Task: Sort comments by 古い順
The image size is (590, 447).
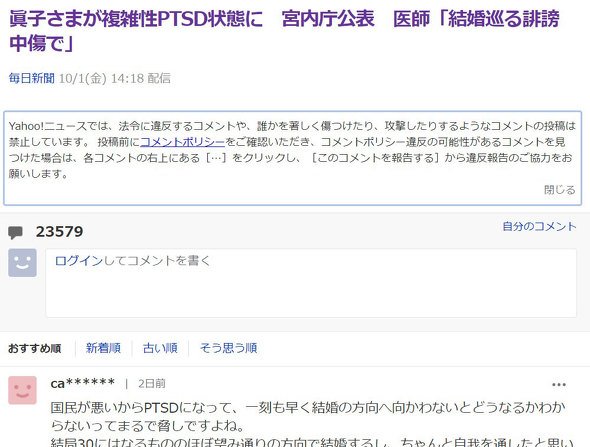Action: [x=160, y=348]
